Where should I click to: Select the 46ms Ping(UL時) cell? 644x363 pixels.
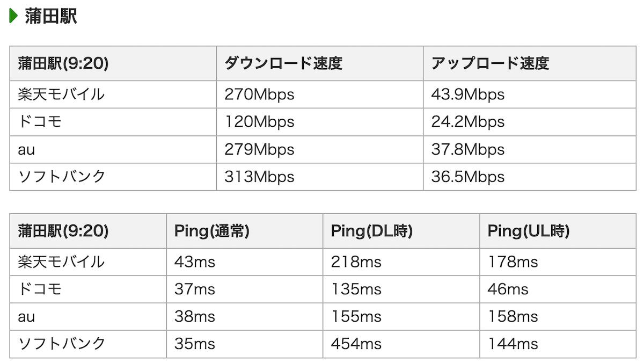pos(508,289)
